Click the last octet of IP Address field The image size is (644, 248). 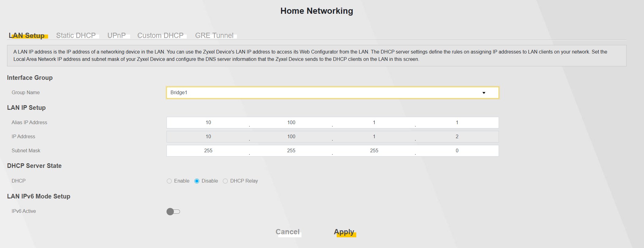point(457,137)
